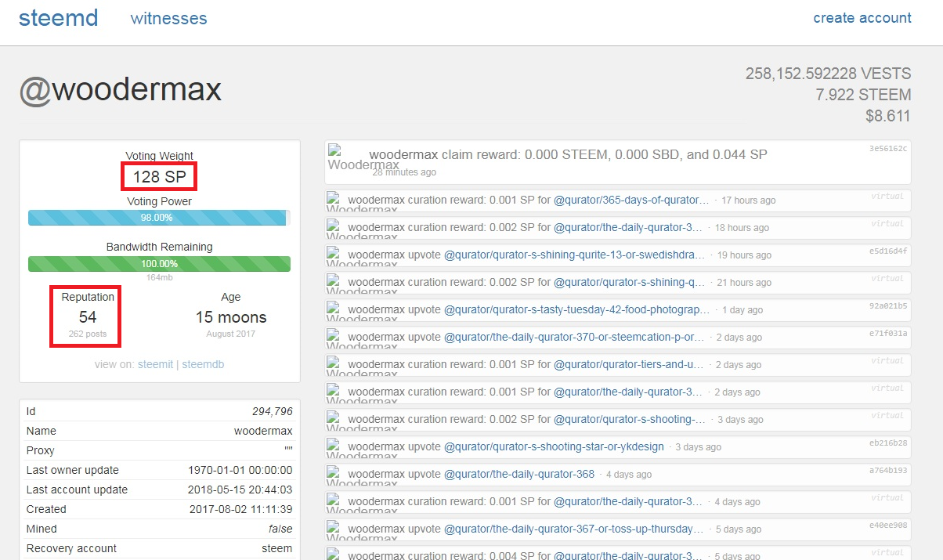Open transaction hash e40ee908
943x560 pixels.
point(888,525)
